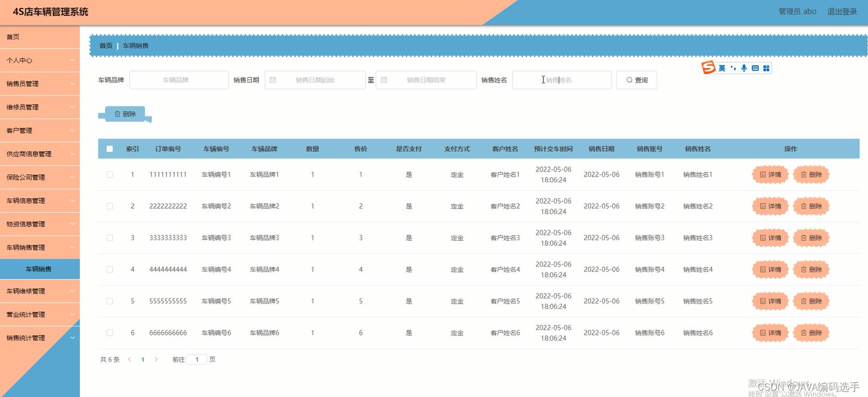Open the 首页 item in sidebar
This screenshot has width=868, height=397.
coord(40,37)
